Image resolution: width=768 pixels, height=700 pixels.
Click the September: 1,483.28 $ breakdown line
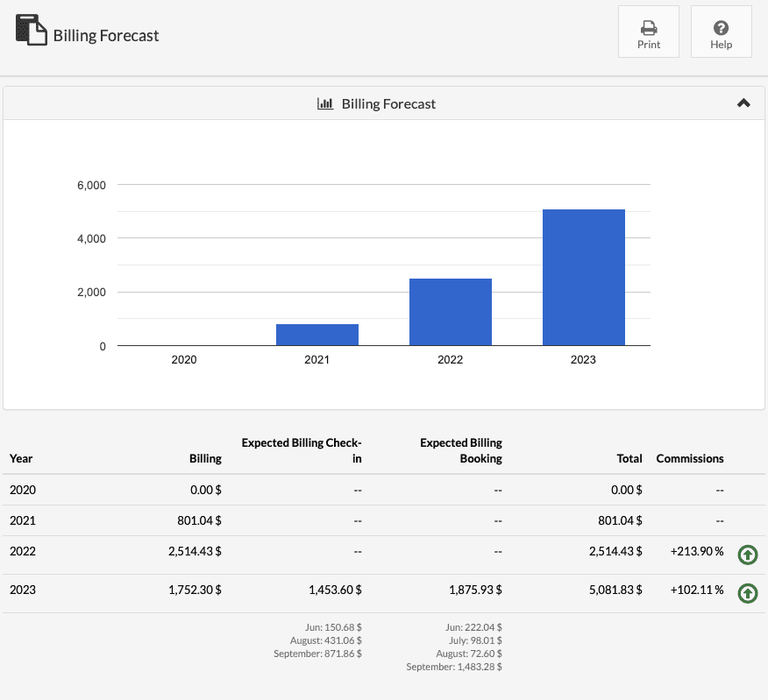pos(454,667)
